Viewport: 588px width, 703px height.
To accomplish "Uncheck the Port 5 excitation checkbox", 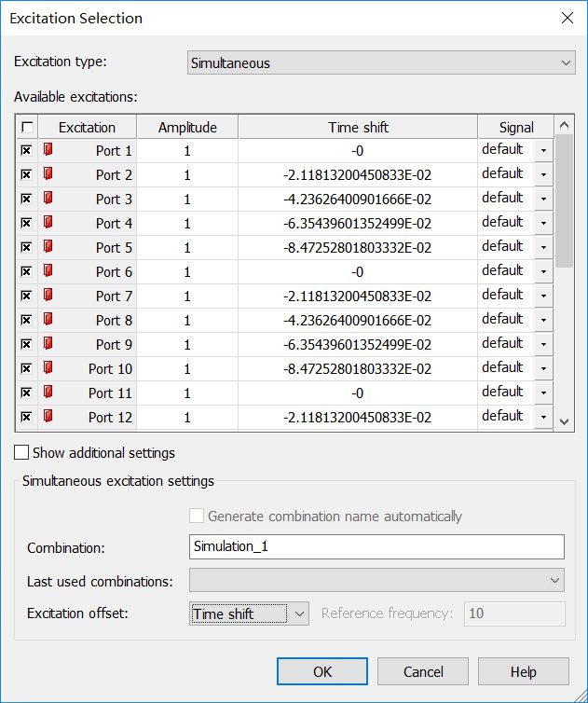I will 26,247.
